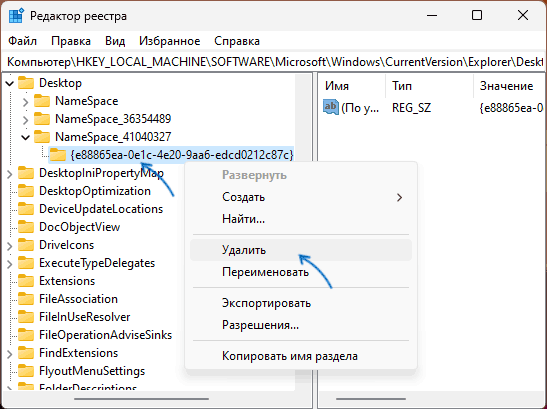Choose Разрешения... in the context menu

[x=301, y=325]
